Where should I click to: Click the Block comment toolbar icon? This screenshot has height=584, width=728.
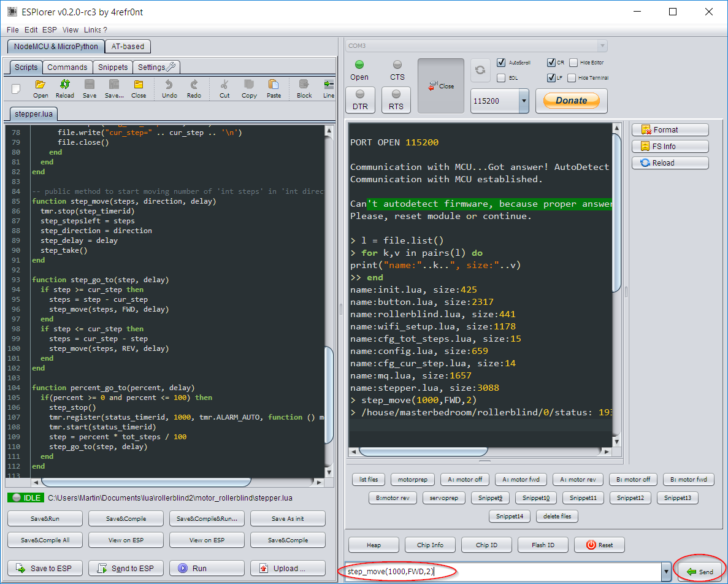tap(304, 88)
